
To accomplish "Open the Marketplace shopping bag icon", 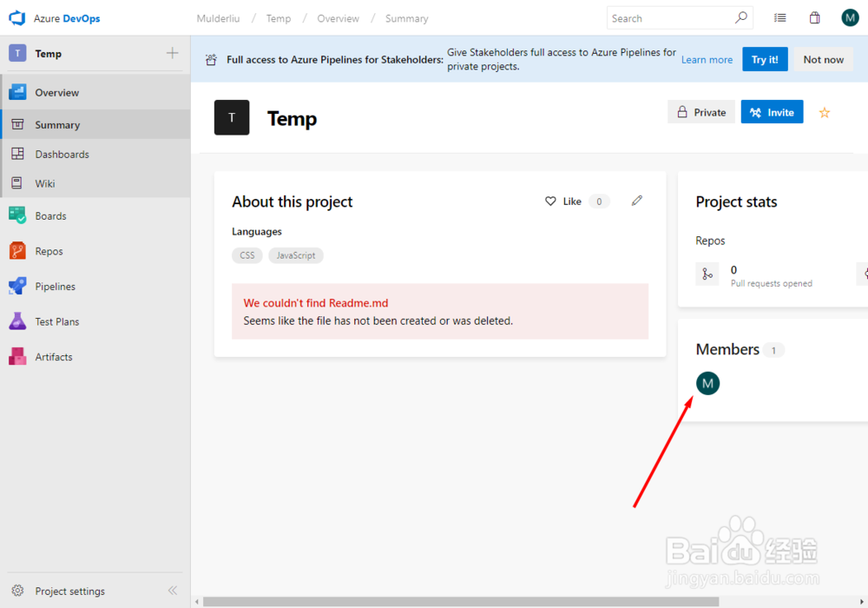I will [x=814, y=17].
